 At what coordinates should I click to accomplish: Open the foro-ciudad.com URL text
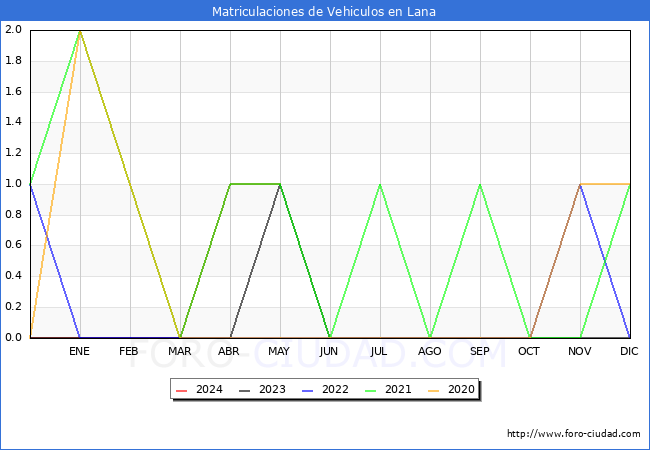tap(574, 434)
